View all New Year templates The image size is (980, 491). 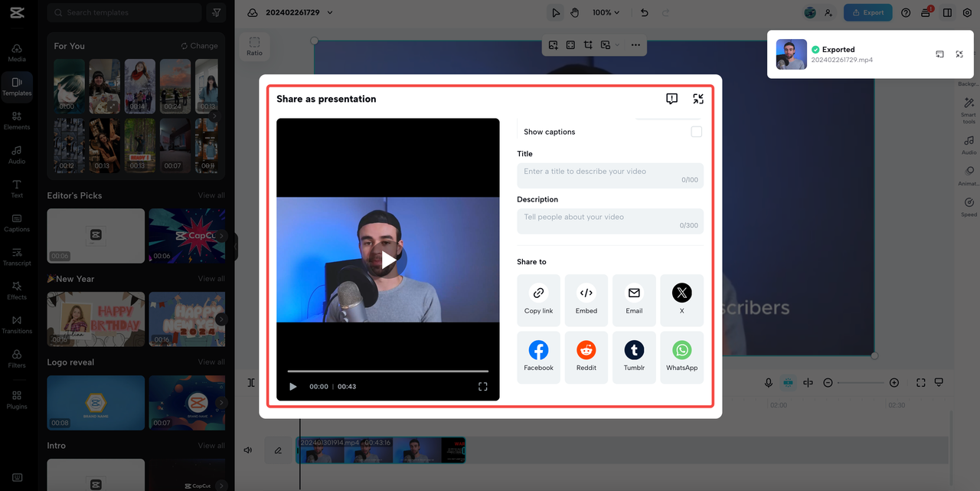211,279
